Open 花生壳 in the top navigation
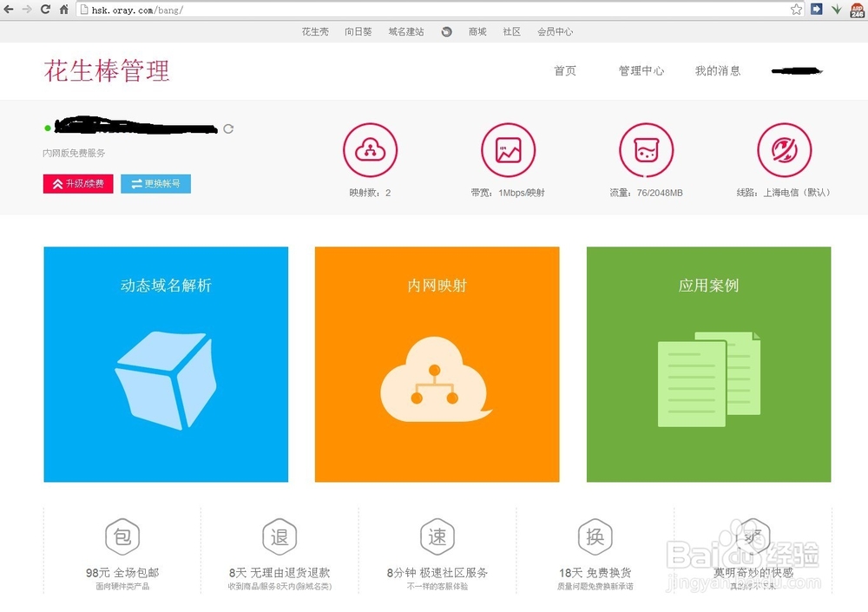868x612 pixels. 315,31
